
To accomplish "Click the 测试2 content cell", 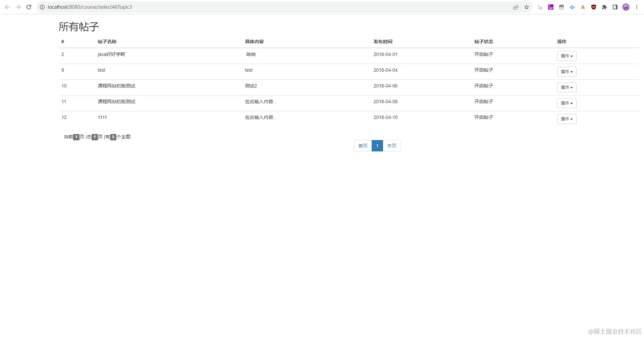I will pyautogui.click(x=251, y=86).
